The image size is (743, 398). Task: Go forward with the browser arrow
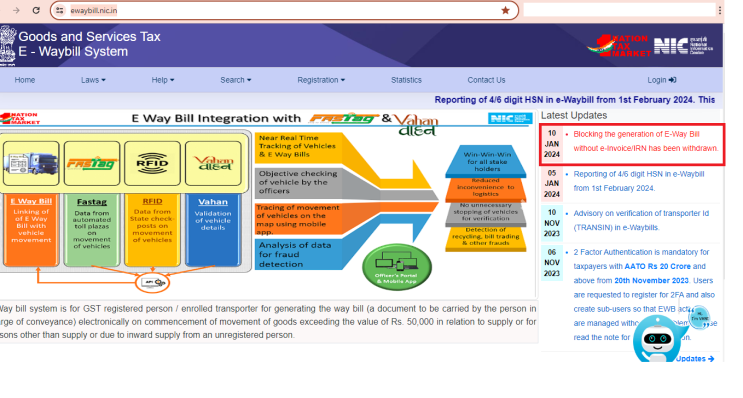pyautogui.click(x=16, y=10)
